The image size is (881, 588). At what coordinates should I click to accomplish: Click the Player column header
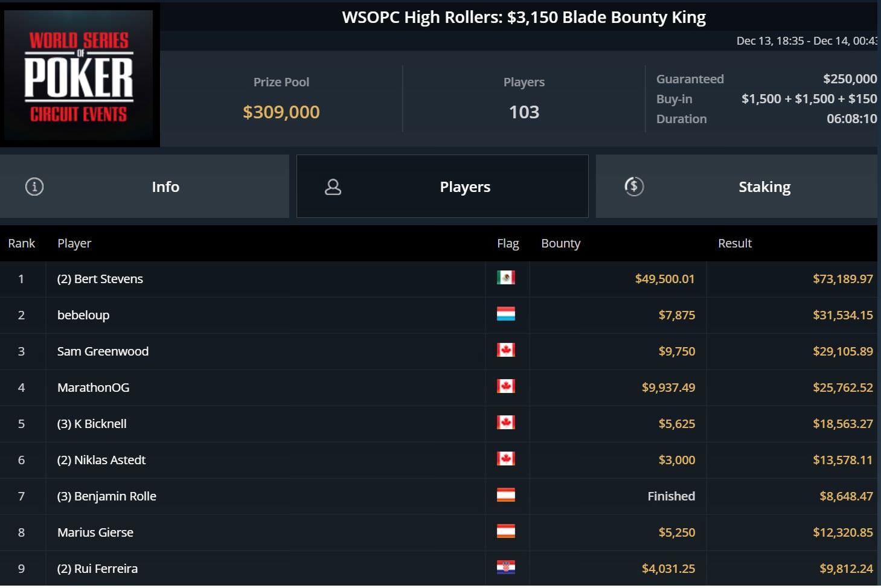click(74, 243)
